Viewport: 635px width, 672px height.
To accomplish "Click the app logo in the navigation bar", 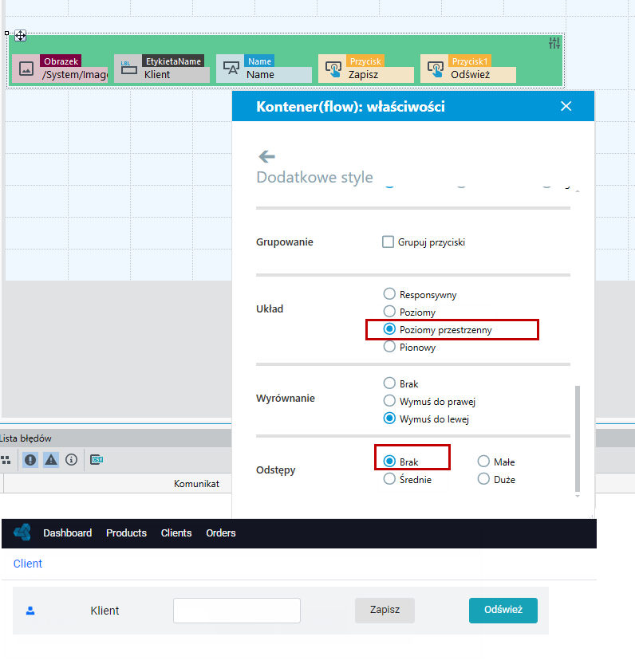I will [22, 532].
